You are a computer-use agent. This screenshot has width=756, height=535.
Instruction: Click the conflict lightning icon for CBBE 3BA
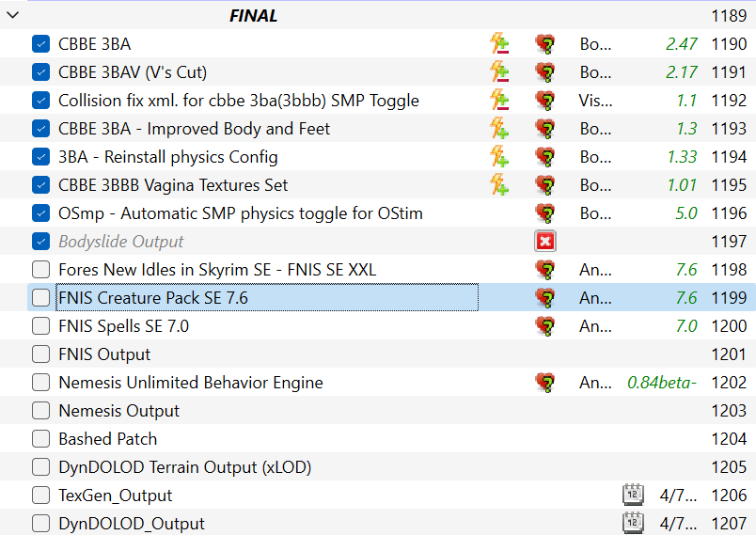(499, 44)
